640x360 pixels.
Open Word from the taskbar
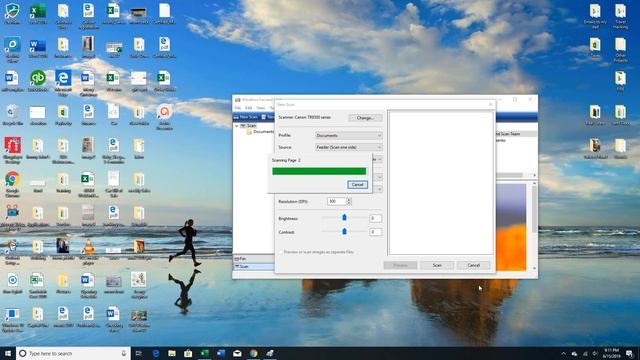coord(221,353)
